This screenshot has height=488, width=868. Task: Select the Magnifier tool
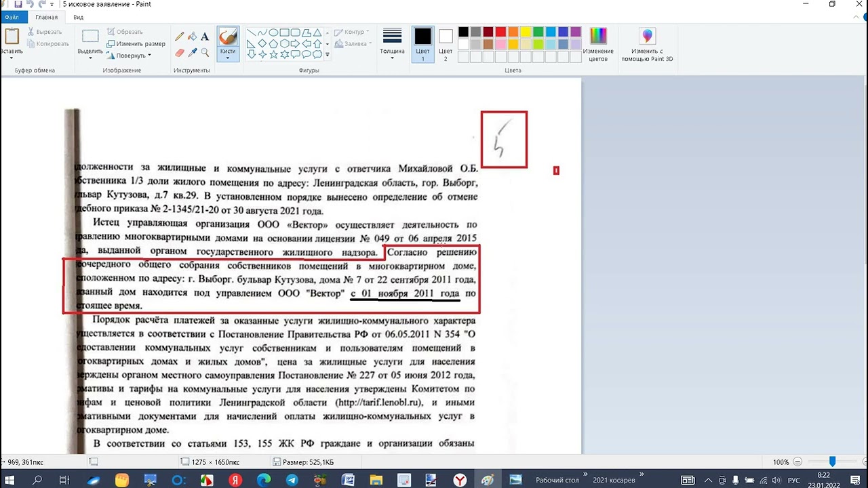click(x=205, y=52)
